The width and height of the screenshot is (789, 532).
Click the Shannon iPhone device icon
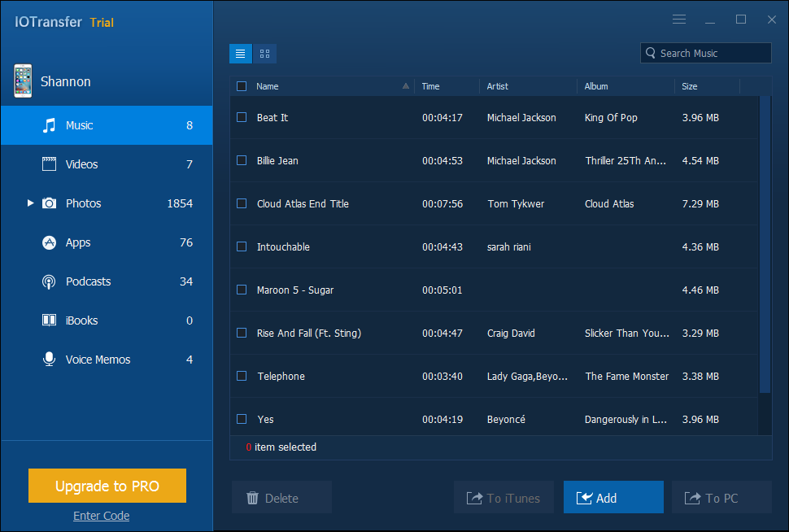pos(23,81)
